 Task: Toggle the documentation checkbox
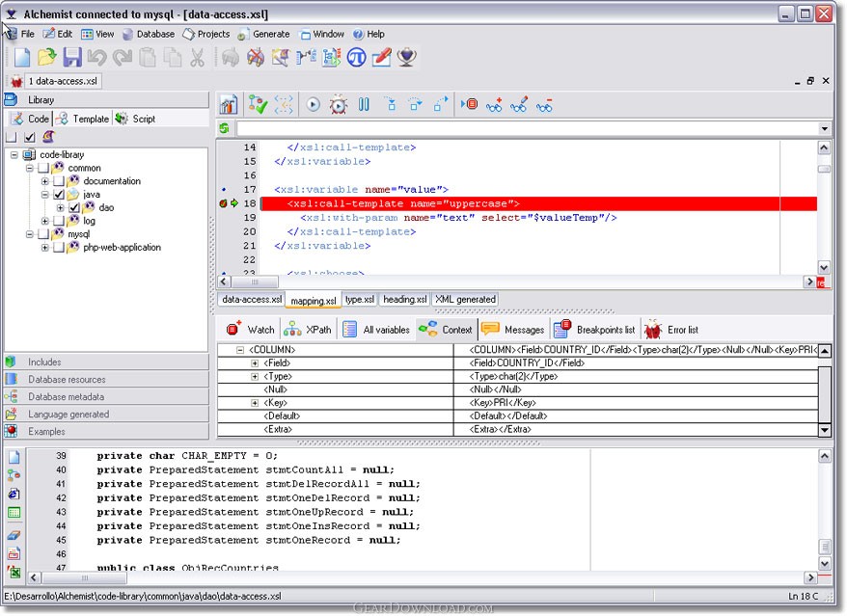(59, 181)
